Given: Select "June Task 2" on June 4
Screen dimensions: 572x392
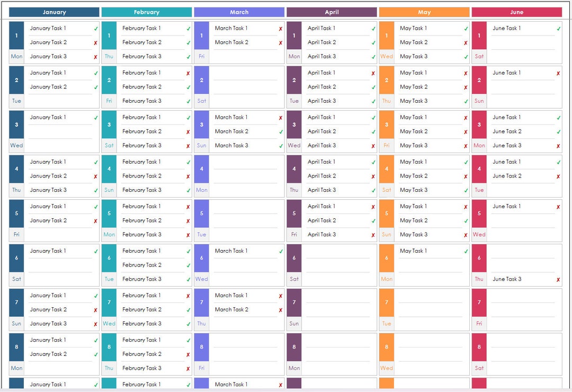Looking at the screenshot, I should [x=507, y=176].
